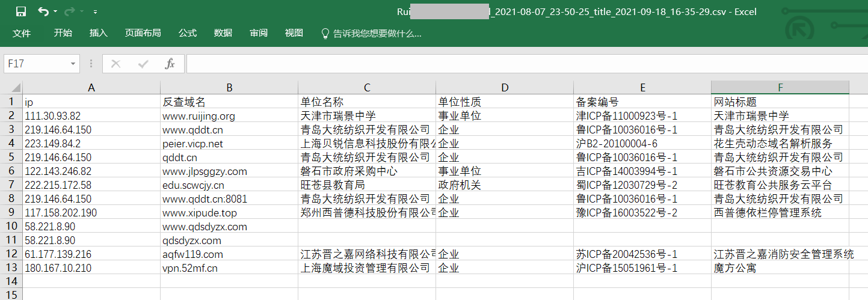Viewport: 868px width, 300px height.
Task: Select cell with IP 180.167.10.210
Action: tap(91, 268)
